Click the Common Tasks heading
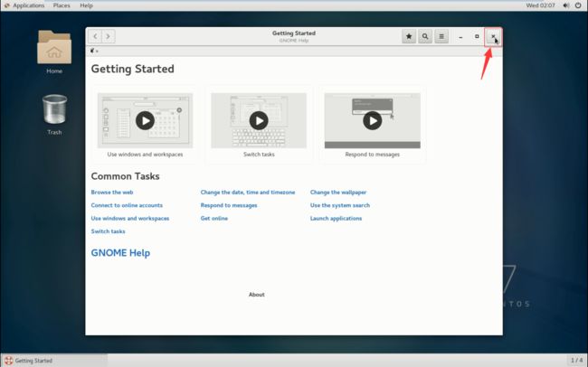 click(x=125, y=176)
